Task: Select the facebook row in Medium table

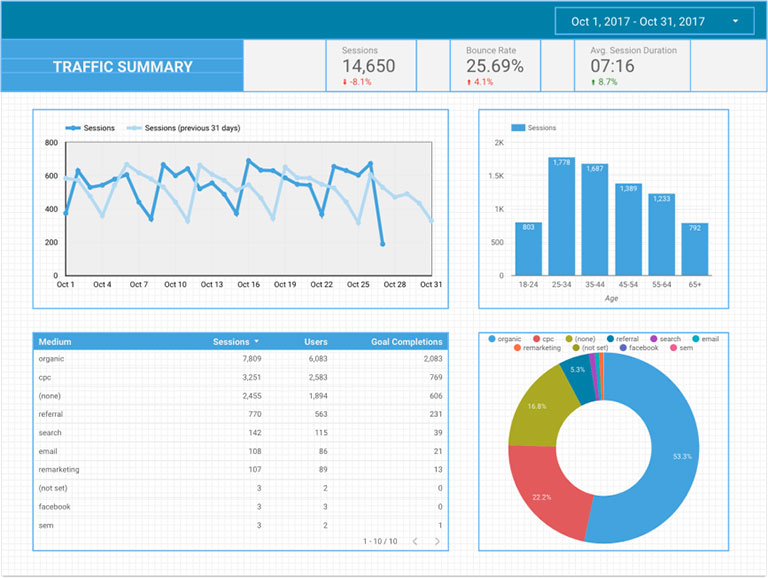Action: (240, 506)
